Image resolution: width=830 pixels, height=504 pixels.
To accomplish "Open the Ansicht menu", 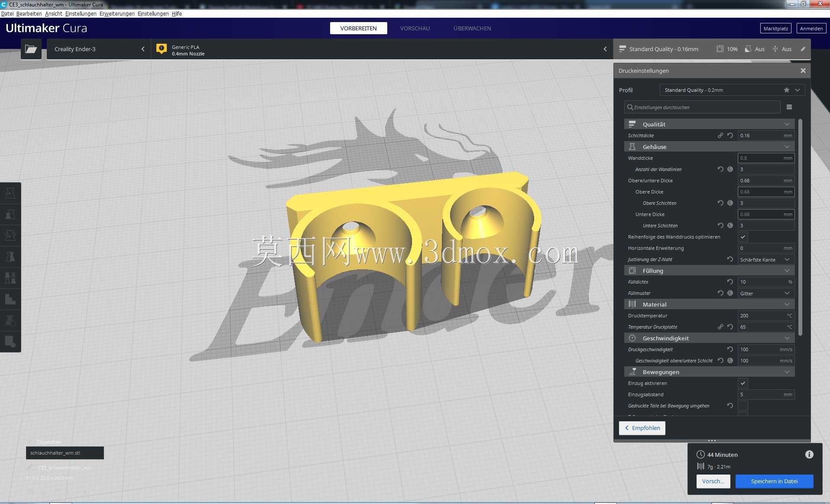I will (x=54, y=14).
